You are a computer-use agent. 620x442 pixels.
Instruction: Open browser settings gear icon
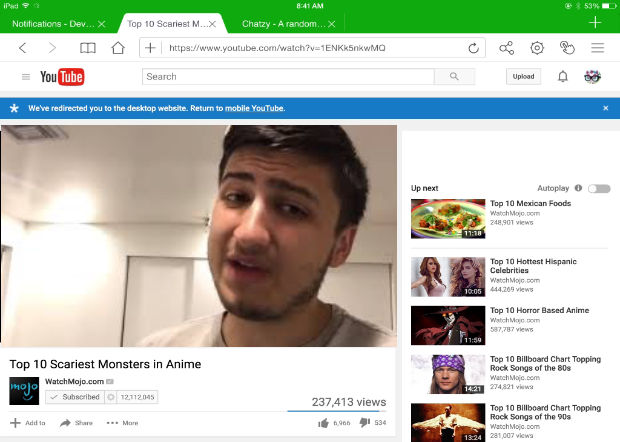tap(537, 48)
